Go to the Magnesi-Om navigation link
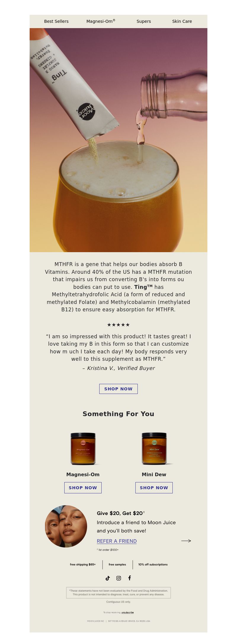This screenshot has width=237, height=644. click(x=101, y=21)
